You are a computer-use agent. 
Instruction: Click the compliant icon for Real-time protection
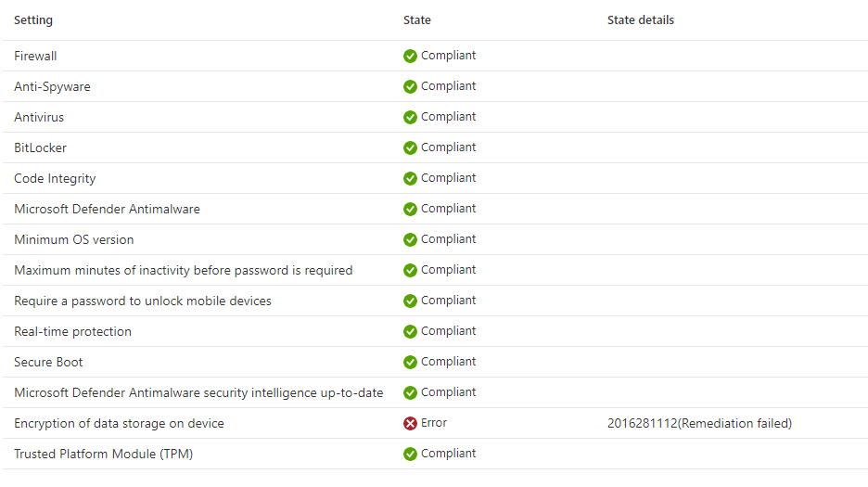(410, 331)
